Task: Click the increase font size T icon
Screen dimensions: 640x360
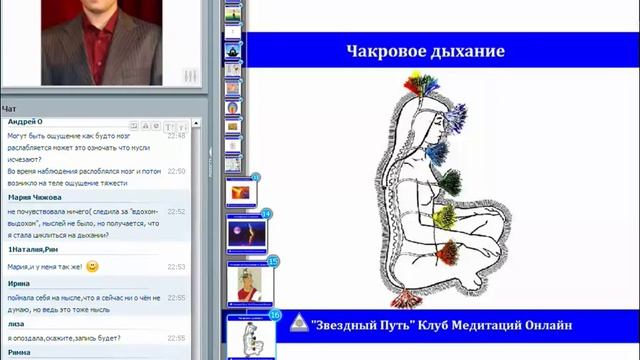Action: [168, 127]
